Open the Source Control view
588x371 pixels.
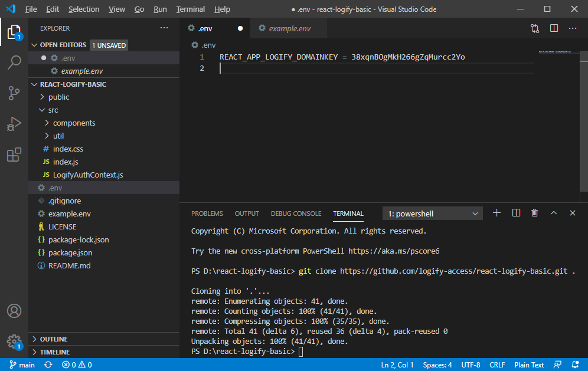[x=14, y=93]
